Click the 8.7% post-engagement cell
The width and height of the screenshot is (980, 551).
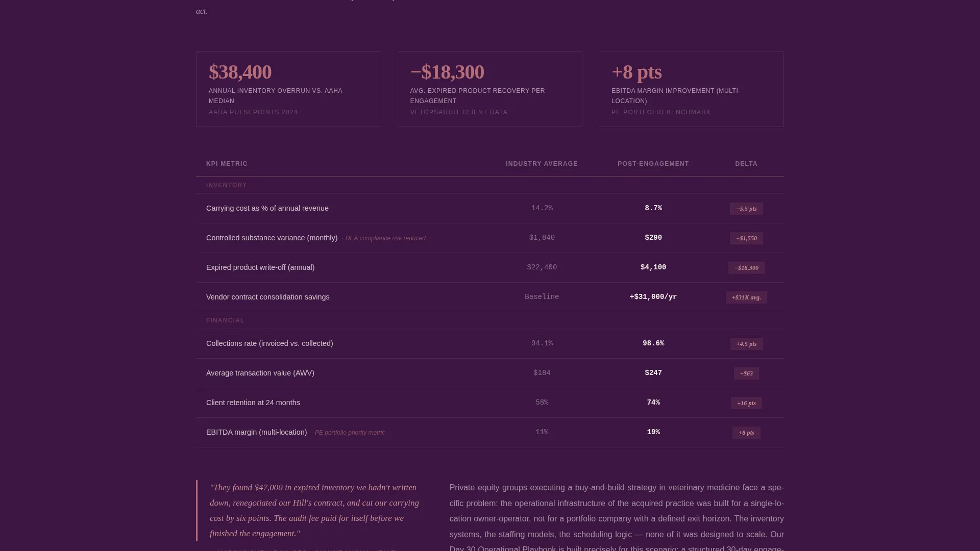[x=653, y=208]
